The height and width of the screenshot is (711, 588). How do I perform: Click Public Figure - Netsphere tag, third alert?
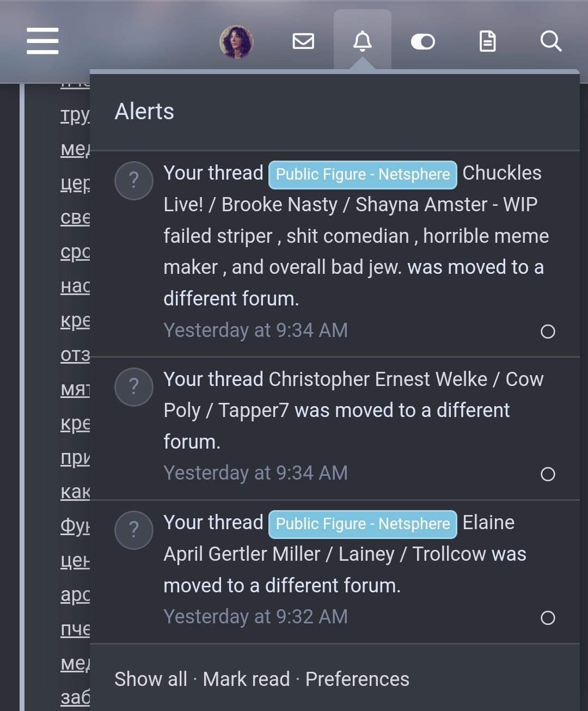tap(363, 524)
